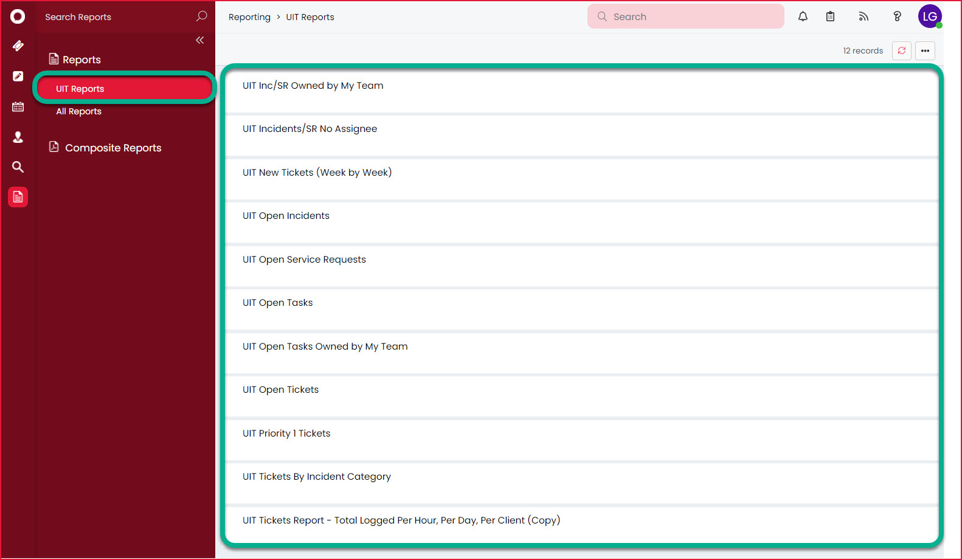Image resolution: width=962 pixels, height=560 pixels.
Task: Click UIT Reports breadcrumb
Action: click(310, 17)
